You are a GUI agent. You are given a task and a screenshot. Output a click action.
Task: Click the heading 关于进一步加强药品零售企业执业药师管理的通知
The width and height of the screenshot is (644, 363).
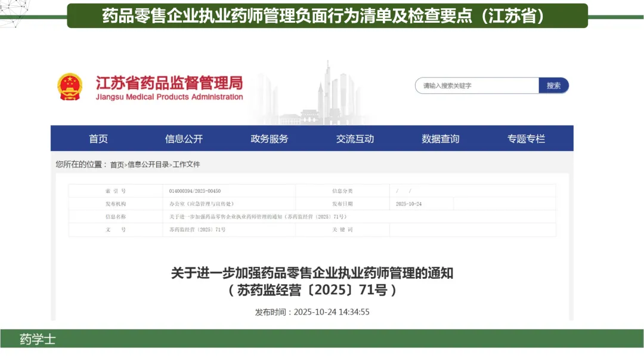pyautogui.click(x=312, y=273)
